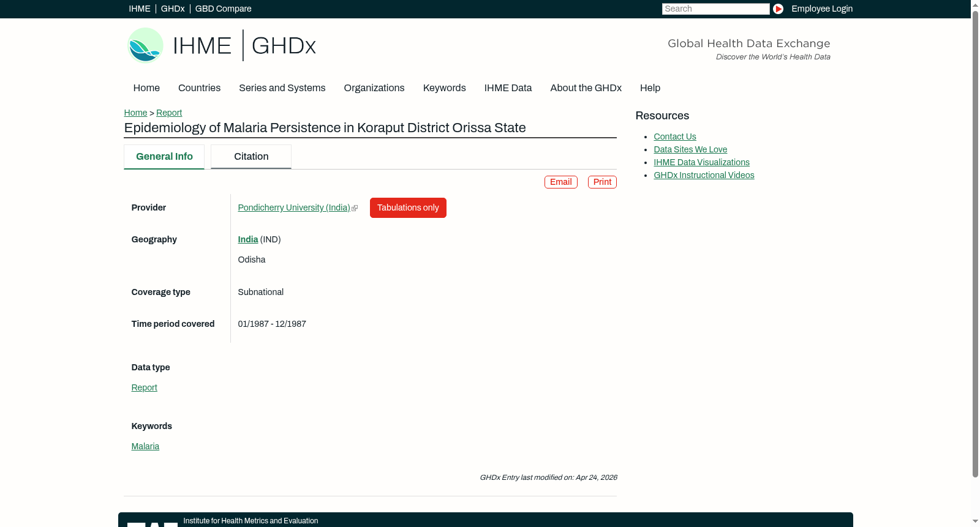
Task: Open the Organizations menu
Action: click(374, 88)
